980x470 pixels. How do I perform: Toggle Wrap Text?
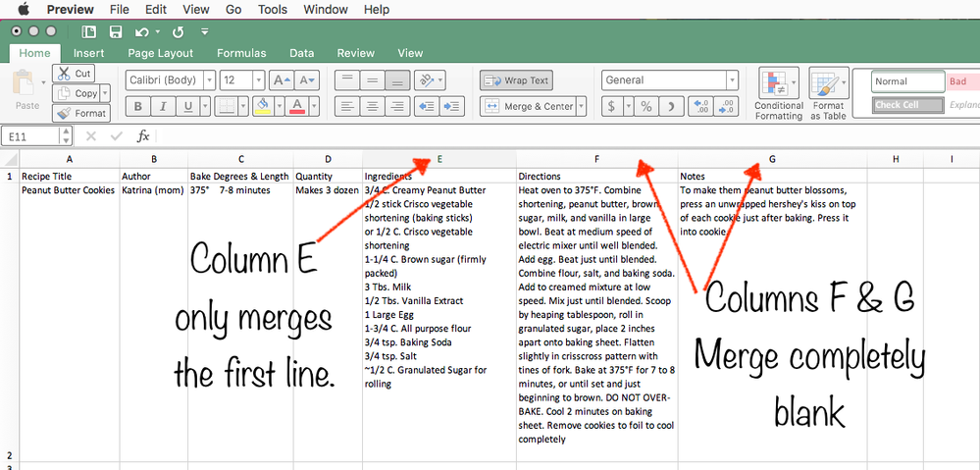516,80
